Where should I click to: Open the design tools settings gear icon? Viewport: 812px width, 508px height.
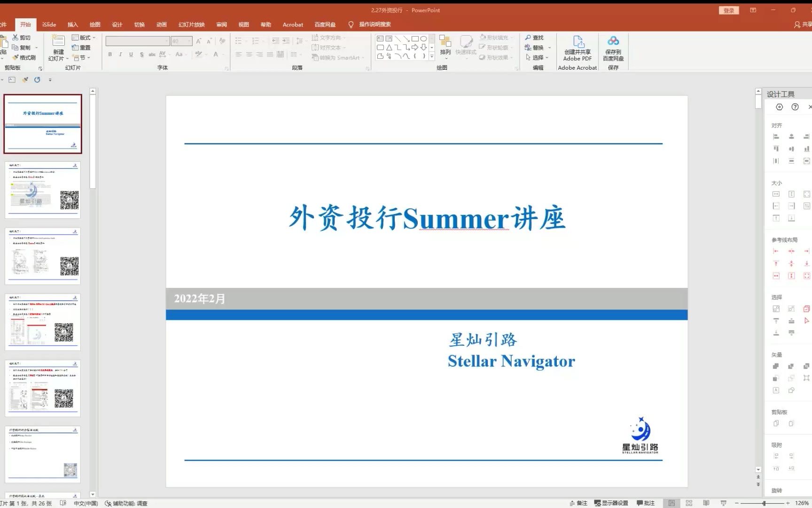[780, 107]
